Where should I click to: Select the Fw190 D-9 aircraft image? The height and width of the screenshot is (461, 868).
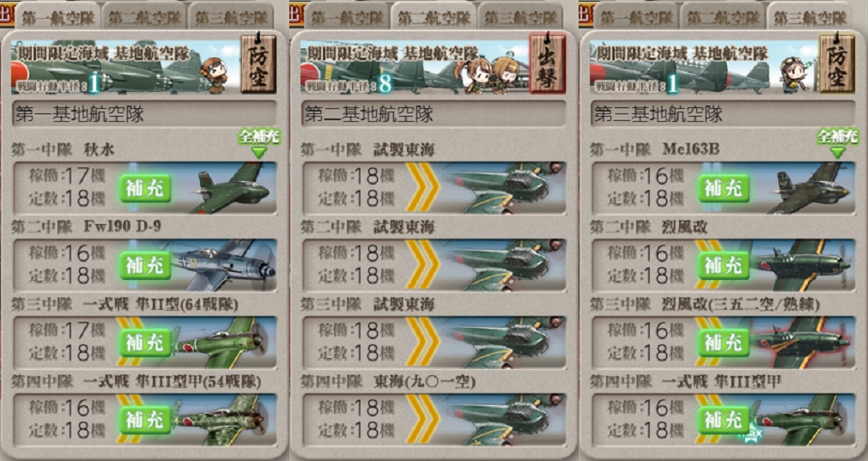pyautogui.click(x=224, y=265)
